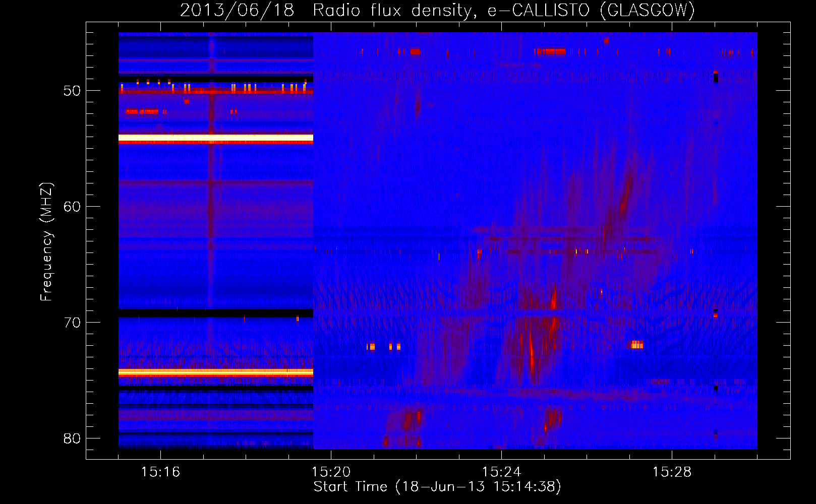
Task: Click the 15:16 time axis label
Action: tap(160, 472)
